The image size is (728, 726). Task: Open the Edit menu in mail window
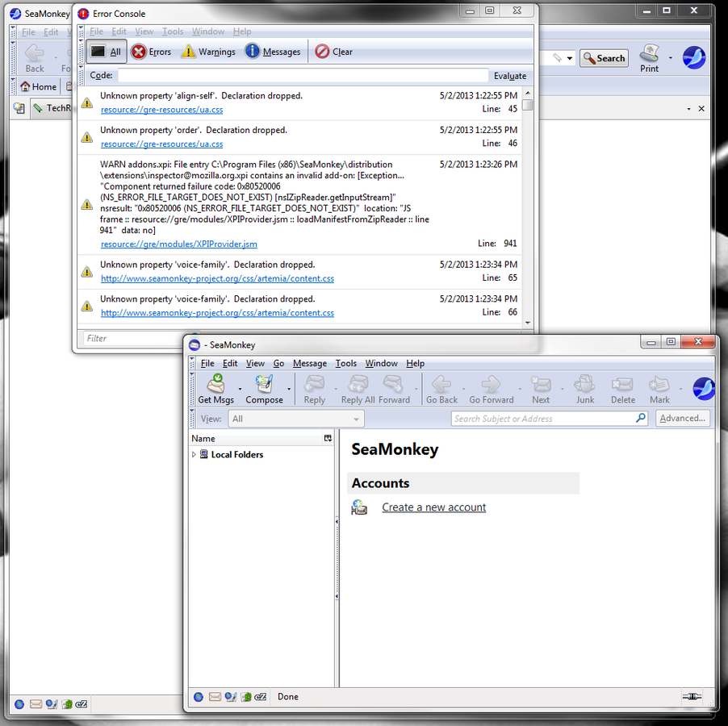coord(230,363)
